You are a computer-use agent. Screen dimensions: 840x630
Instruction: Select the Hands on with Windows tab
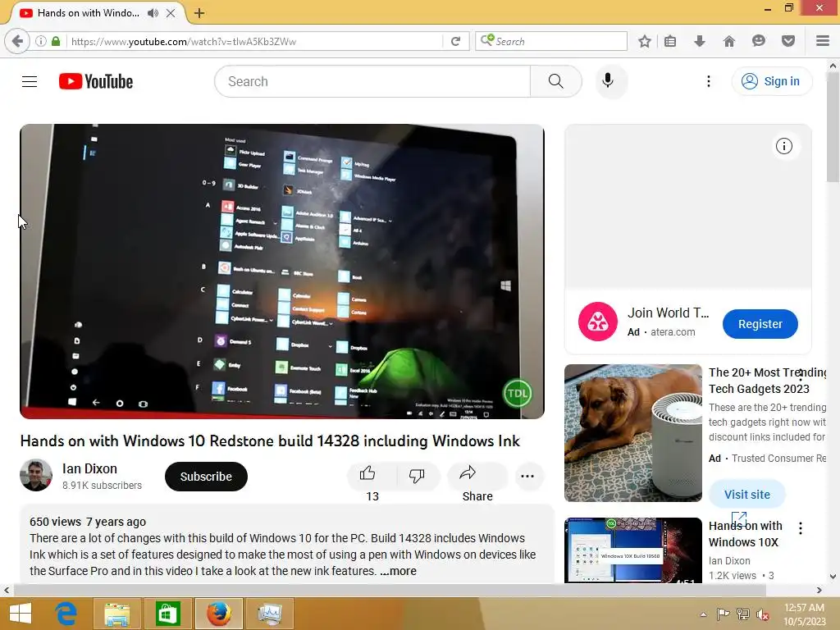89,13
